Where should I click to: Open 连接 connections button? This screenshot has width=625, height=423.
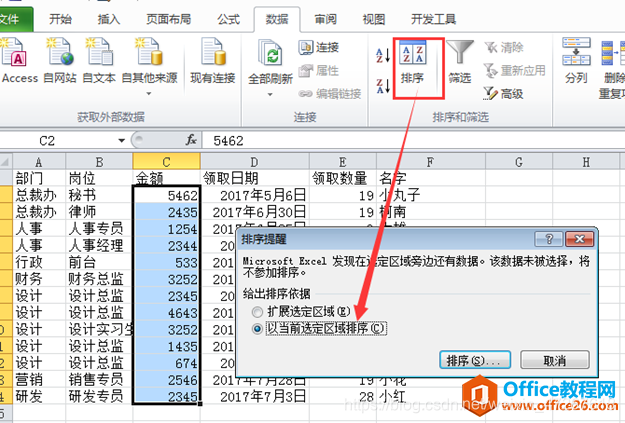[x=318, y=47]
